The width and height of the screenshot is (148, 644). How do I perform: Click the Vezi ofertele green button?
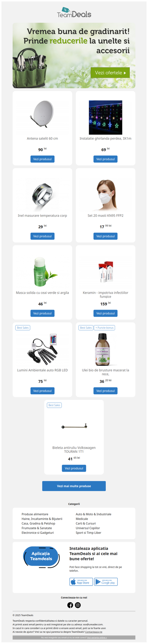click(110, 73)
